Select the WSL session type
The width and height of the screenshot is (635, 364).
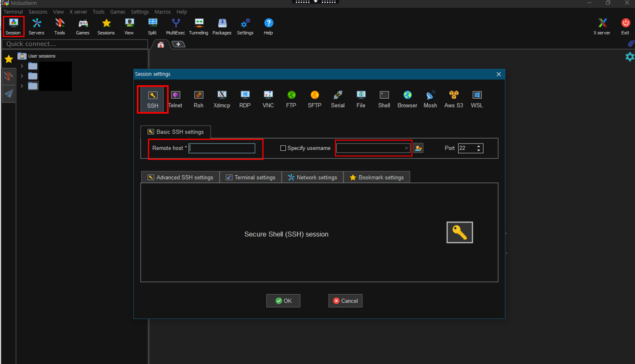[x=477, y=100]
